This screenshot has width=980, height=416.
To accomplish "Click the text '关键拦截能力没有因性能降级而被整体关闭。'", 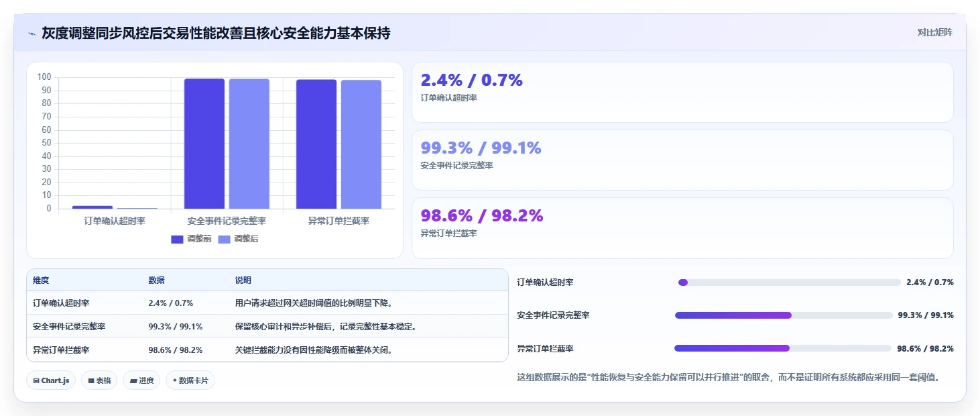I will (314, 350).
